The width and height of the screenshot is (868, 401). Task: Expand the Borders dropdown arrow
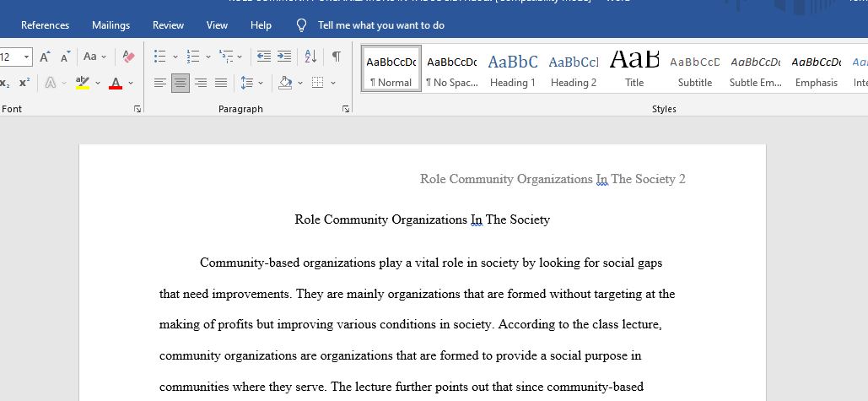(x=333, y=83)
